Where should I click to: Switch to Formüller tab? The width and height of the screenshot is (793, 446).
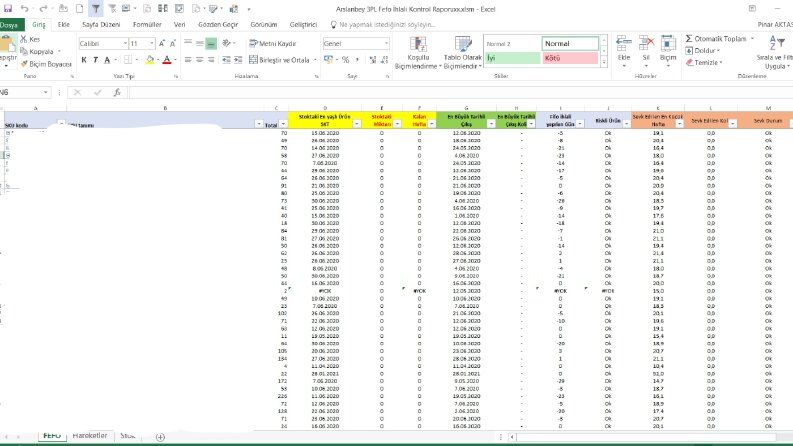coord(147,24)
